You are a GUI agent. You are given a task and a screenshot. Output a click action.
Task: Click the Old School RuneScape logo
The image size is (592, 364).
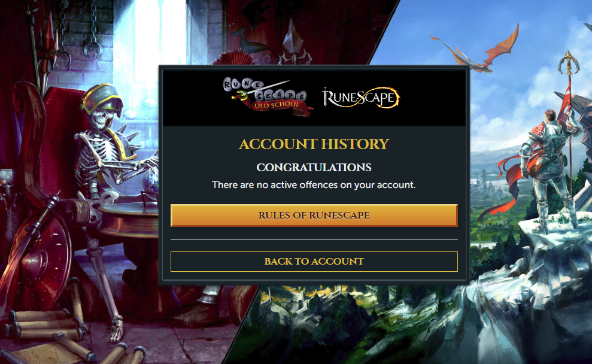pos(268,96)
